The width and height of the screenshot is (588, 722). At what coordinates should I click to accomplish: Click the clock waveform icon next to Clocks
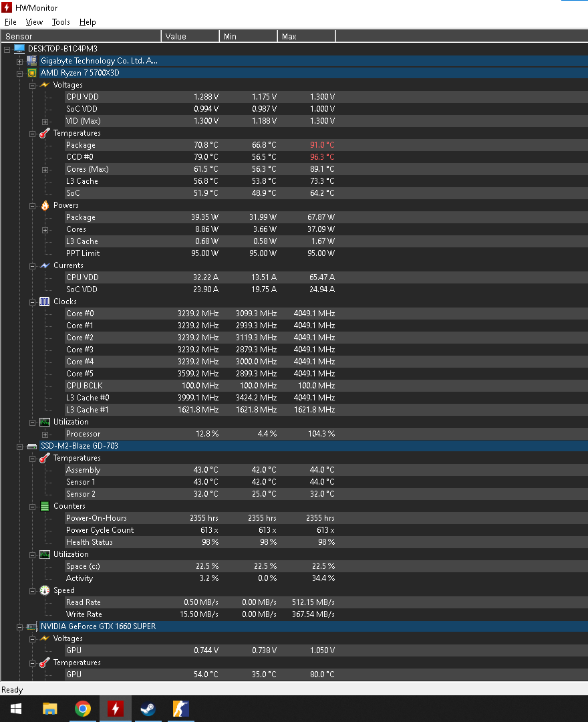pyautogui.click(x=45, y=302)
